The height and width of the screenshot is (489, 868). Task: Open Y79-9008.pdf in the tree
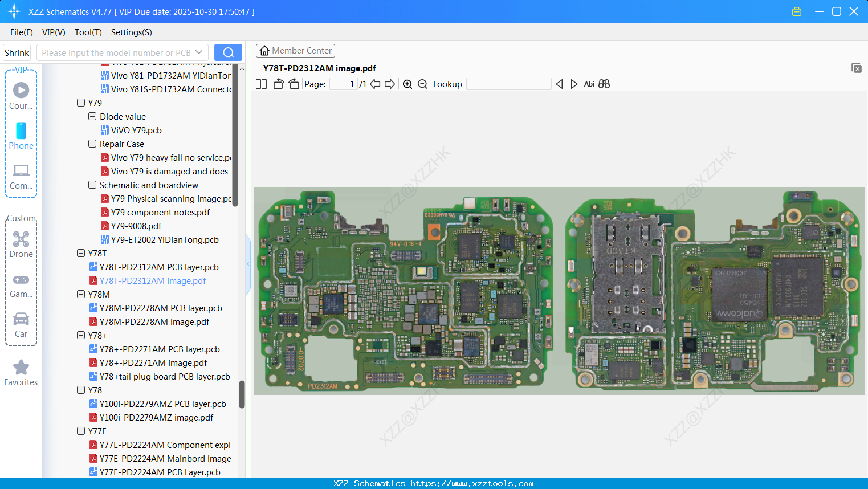[136, 226]
